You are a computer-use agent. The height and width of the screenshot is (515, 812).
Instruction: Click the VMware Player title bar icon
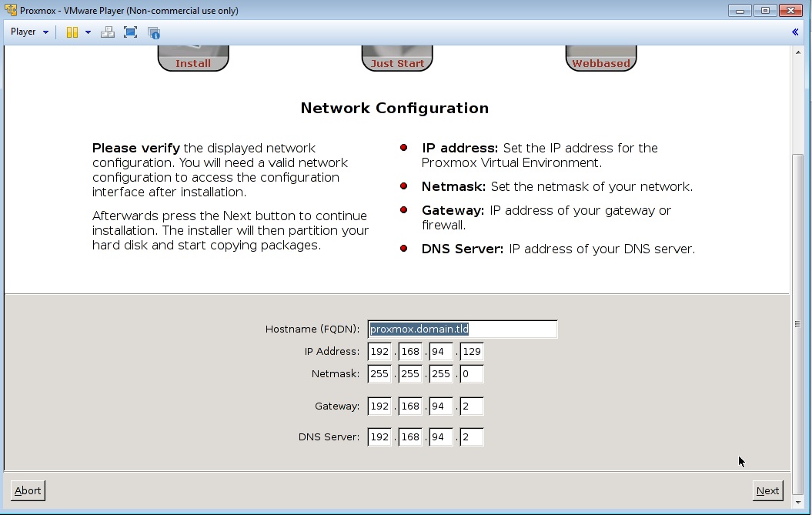coord(10,10)
